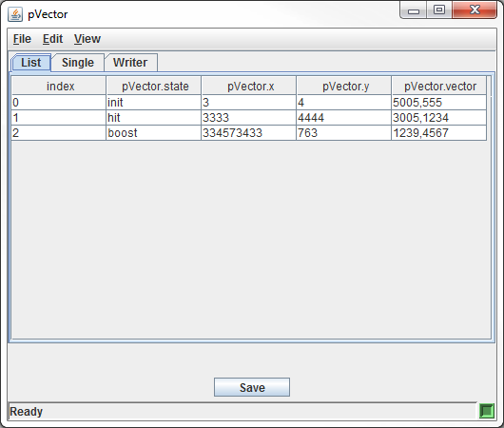Click the pVector.y column header
The width and height of the screenshot is (504, 428).
click(x=344, y=87)
